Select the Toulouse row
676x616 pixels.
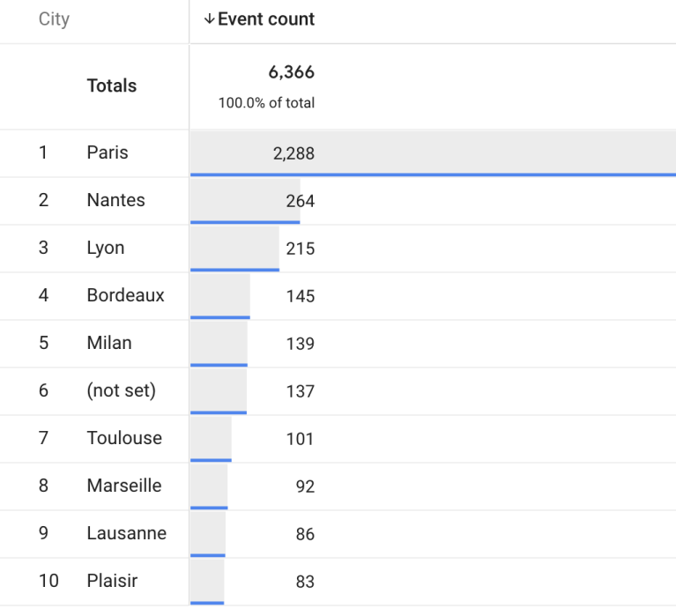click(124, 438)
